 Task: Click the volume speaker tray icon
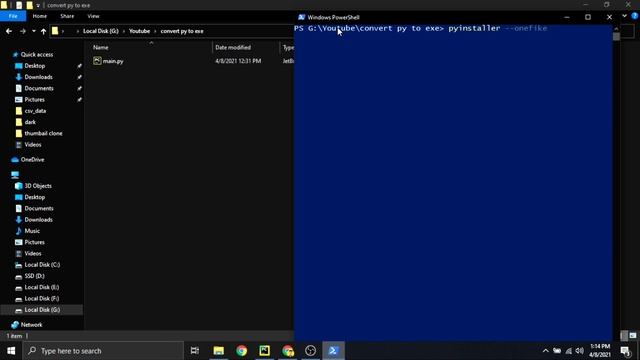580,351
